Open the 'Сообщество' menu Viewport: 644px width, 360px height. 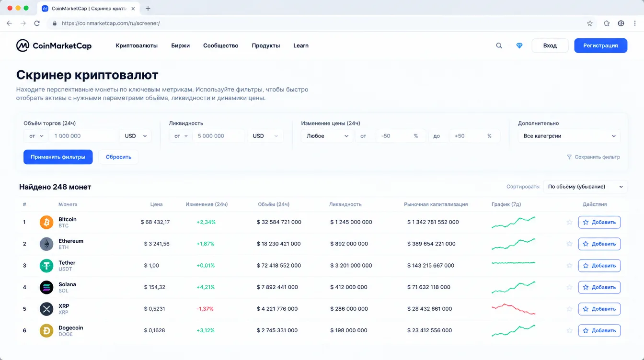tap(220, 45)
